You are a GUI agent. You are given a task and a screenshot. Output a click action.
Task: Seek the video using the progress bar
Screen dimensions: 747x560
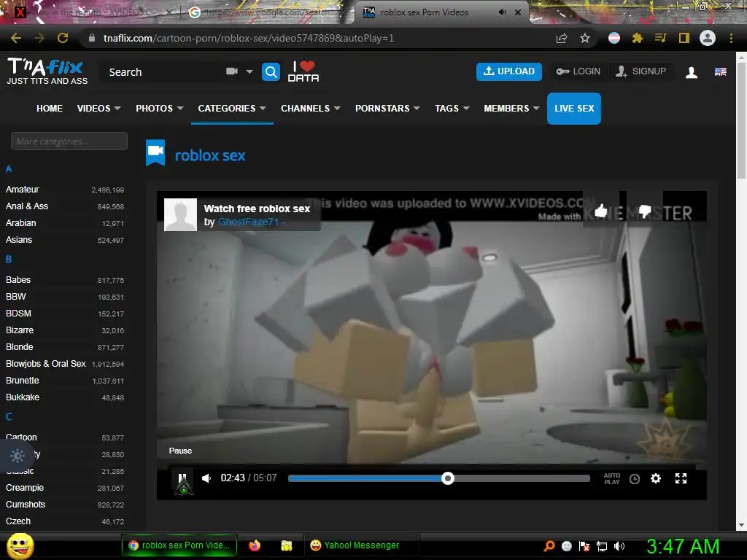(x=438, y=478)
